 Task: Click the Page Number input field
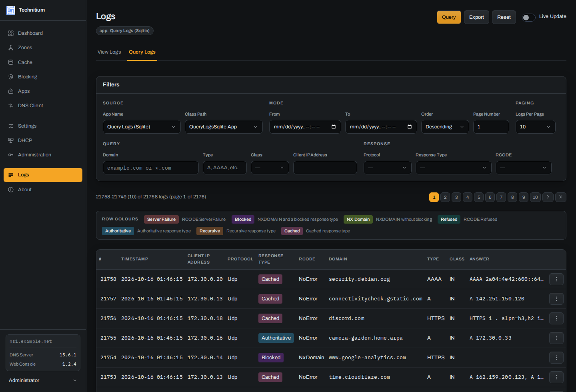491,127
